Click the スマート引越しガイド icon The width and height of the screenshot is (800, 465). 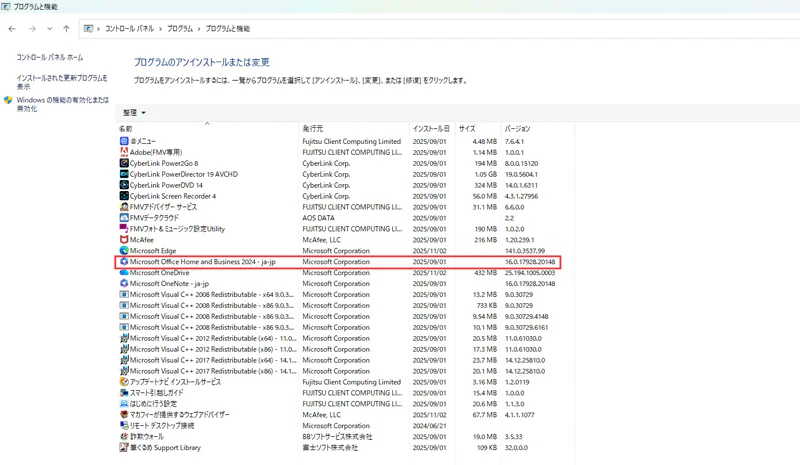point(124,393)
